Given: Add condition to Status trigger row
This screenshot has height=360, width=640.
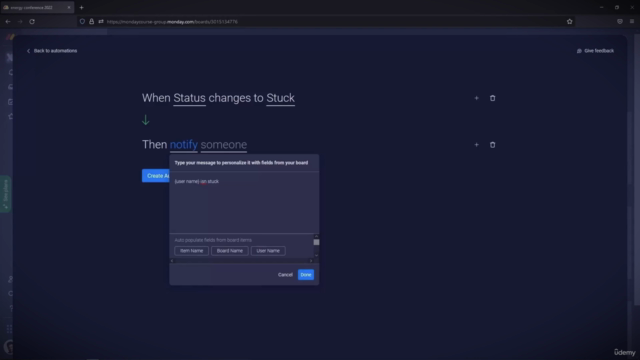Looking at the screenshot, I should click(476, 98).
